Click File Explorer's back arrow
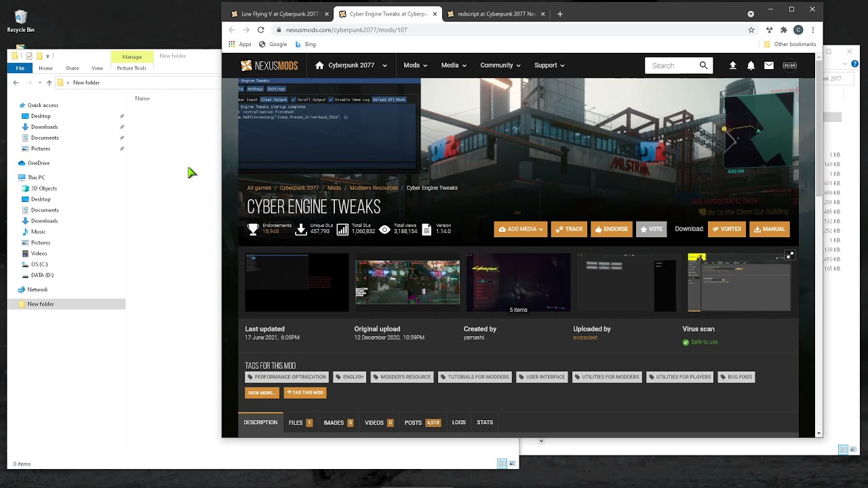This screenshot has width=868, height=488. click(16, 83)
